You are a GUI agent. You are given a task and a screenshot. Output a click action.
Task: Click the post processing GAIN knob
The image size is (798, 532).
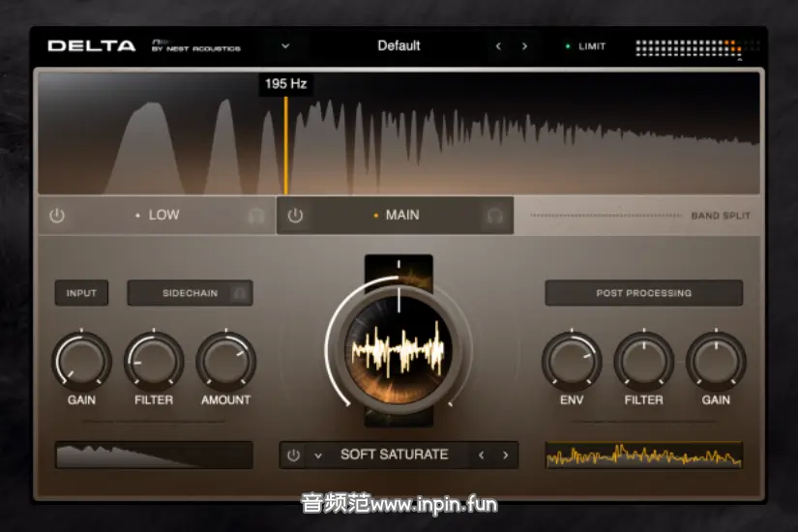pyautogui.click(x=716, y=361)
